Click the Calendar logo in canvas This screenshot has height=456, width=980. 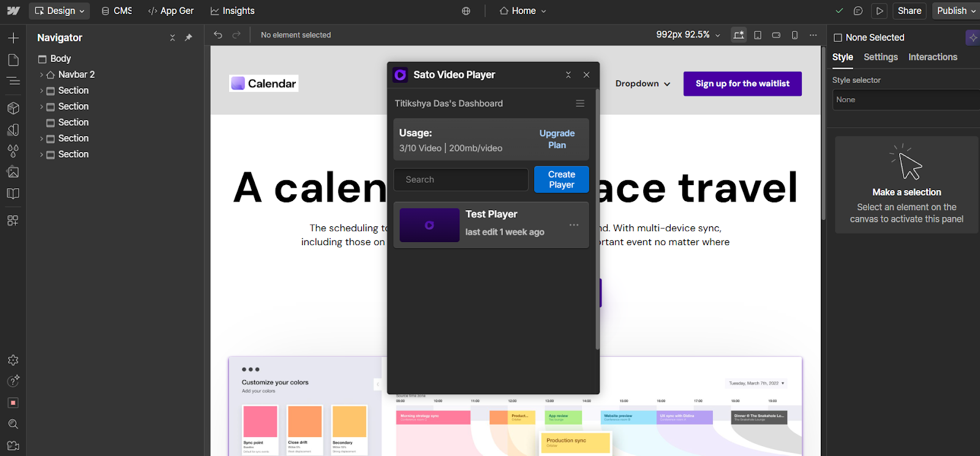[x=264, y=83]
